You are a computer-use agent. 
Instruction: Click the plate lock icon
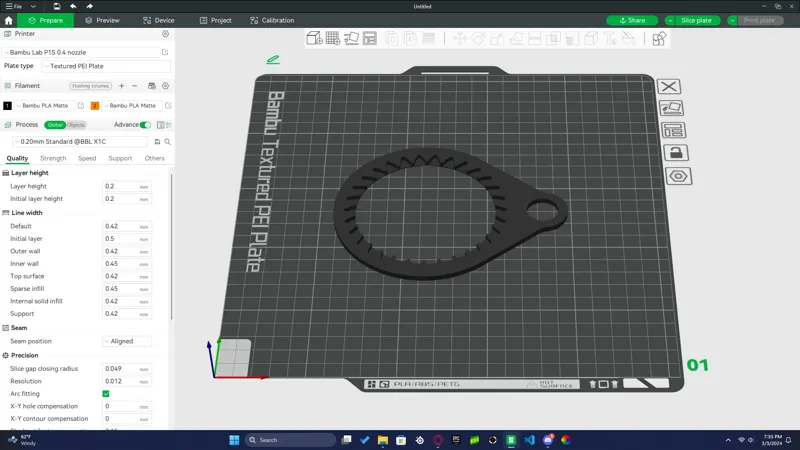point(676,153)
